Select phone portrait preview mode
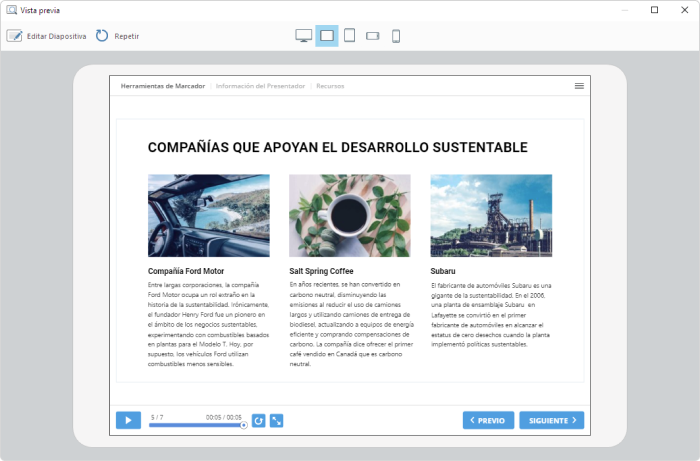Screen dimensions: 700x461 coord(396,36)
